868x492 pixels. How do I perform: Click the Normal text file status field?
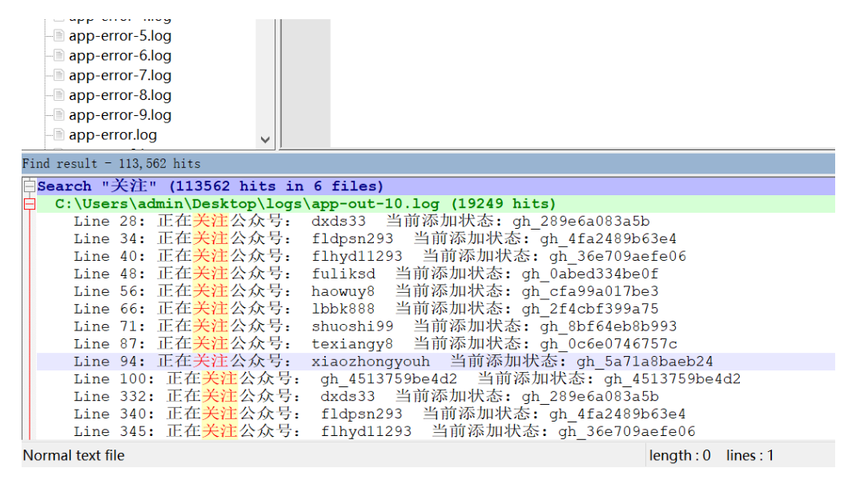74,456
